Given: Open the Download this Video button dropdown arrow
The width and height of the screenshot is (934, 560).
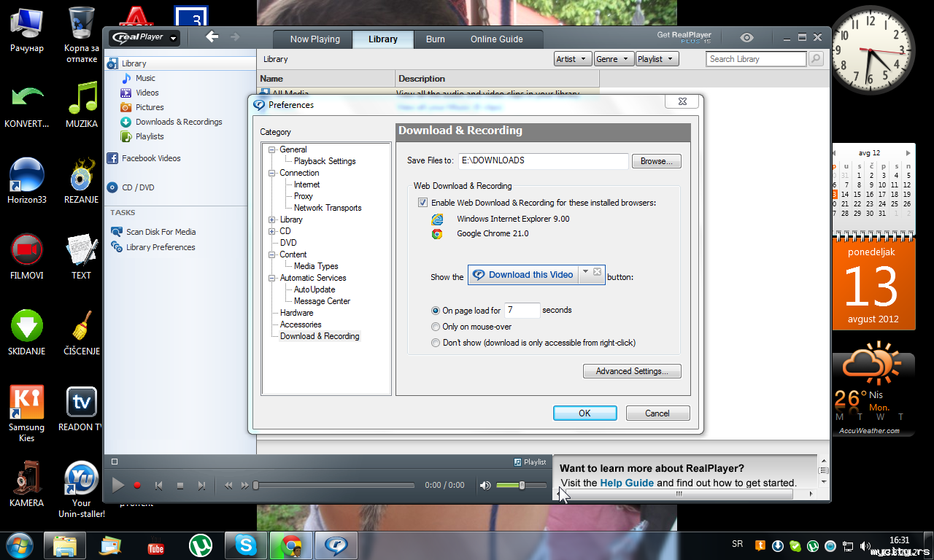Looking at the screenshot, I should 585,273.
